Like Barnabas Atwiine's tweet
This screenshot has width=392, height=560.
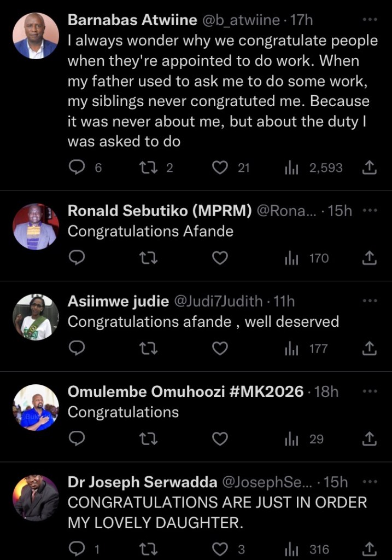point(220,168)
